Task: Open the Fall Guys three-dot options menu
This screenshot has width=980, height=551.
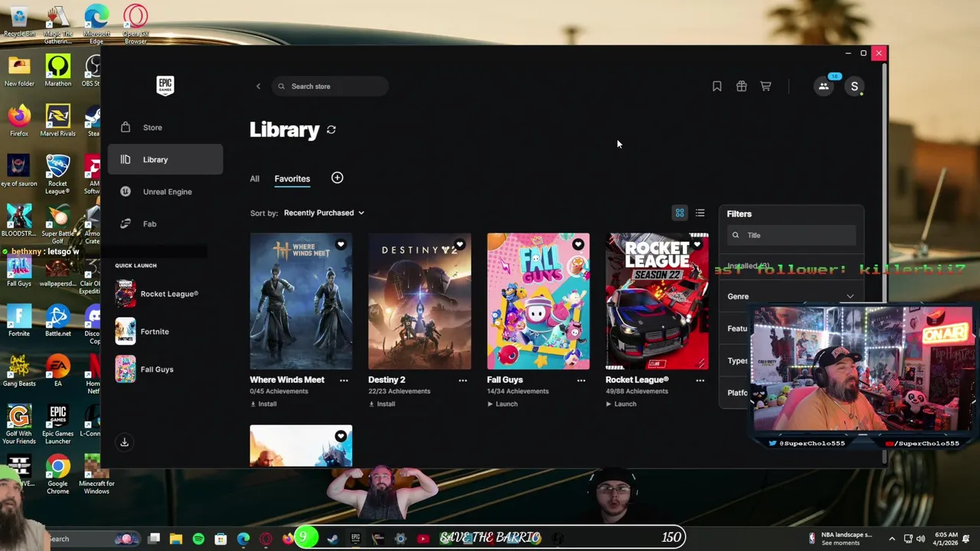Action: click(x=581, y=380)
